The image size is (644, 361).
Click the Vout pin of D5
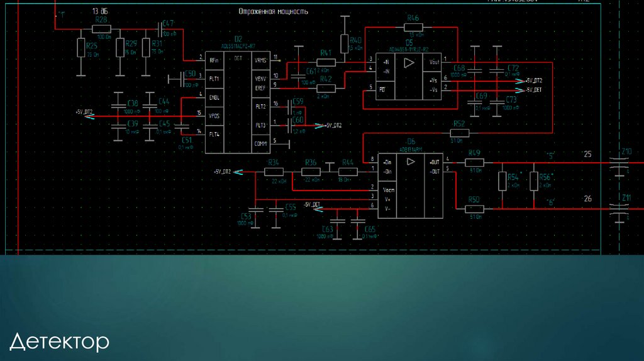pyautogui.click(x=434, y=62)
